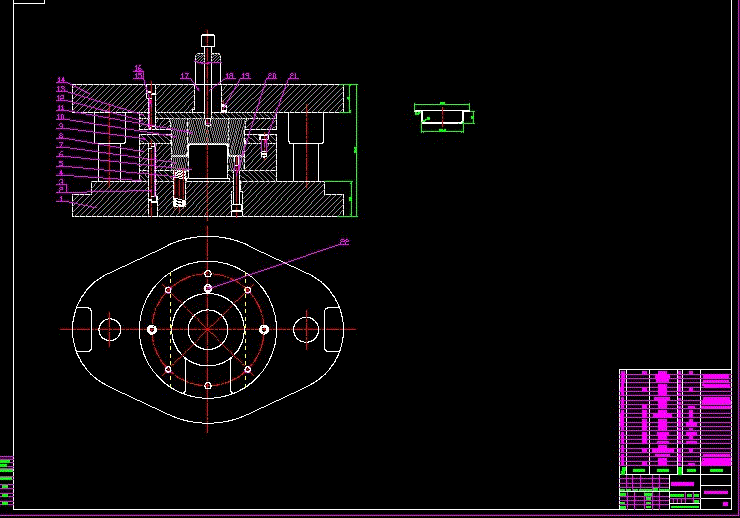Select part callout number 6
This screenshot has height=518, width=740.
point(61,155)
